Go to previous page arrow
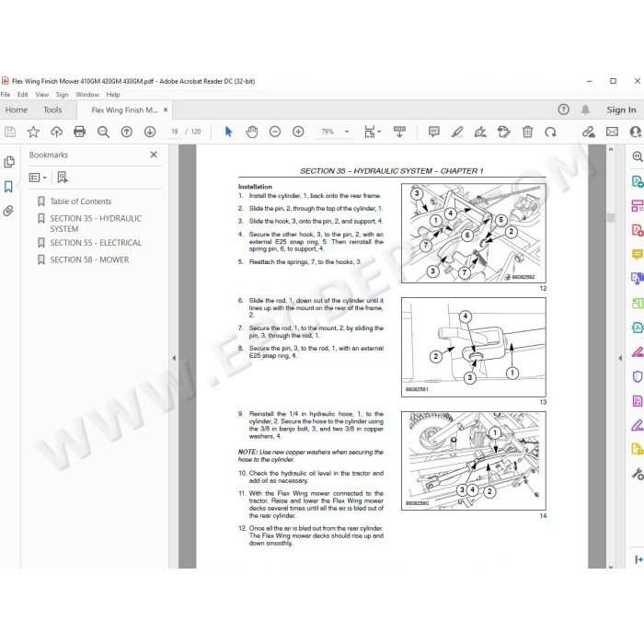Viewport: 644px width, 644px height. click(x=127, y=132)
